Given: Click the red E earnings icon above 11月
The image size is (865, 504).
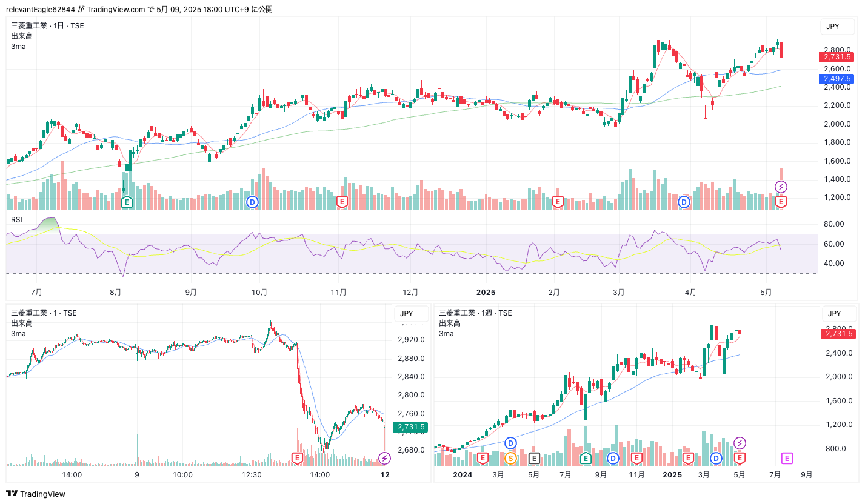Looking at the screenshot, I should pos(342,202).
